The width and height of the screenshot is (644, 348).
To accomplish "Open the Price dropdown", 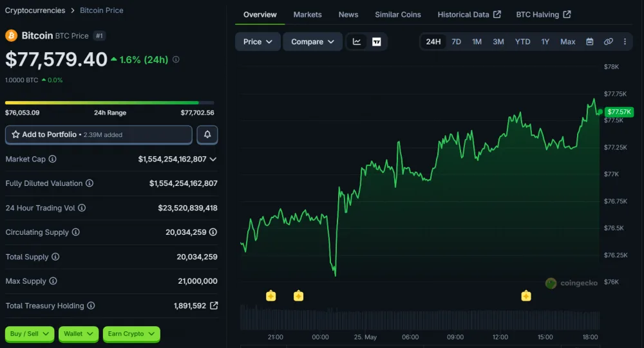I will (258, 41).
